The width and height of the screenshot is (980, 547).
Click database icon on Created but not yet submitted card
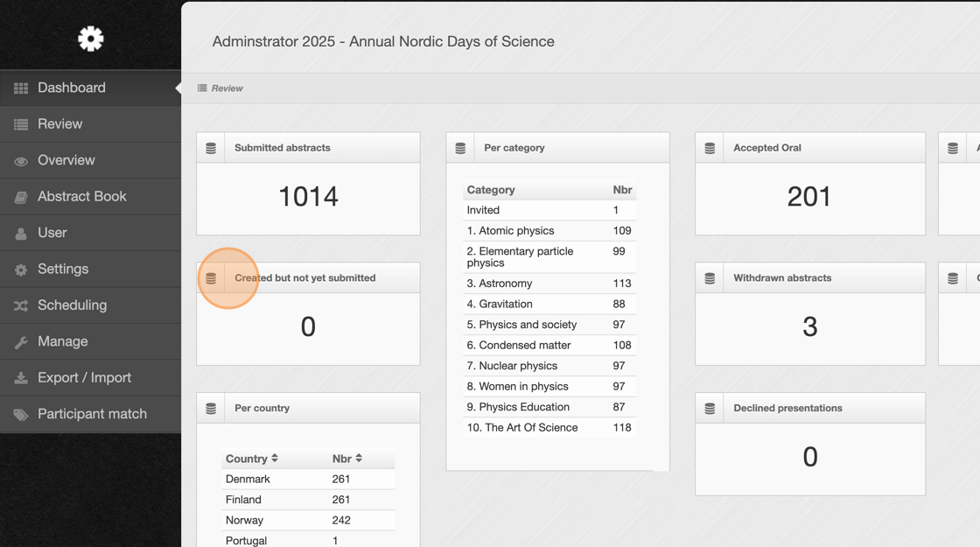(x=211, y=278)
